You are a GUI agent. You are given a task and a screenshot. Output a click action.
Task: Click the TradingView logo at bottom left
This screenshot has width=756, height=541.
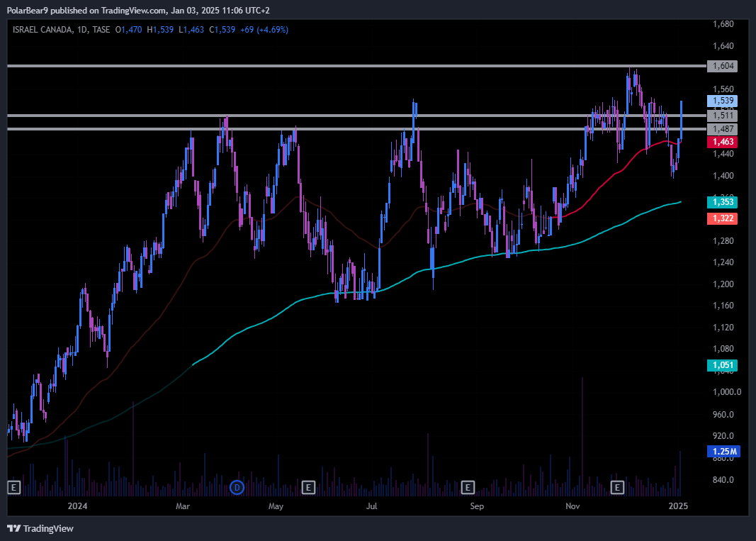pos(40,528)
